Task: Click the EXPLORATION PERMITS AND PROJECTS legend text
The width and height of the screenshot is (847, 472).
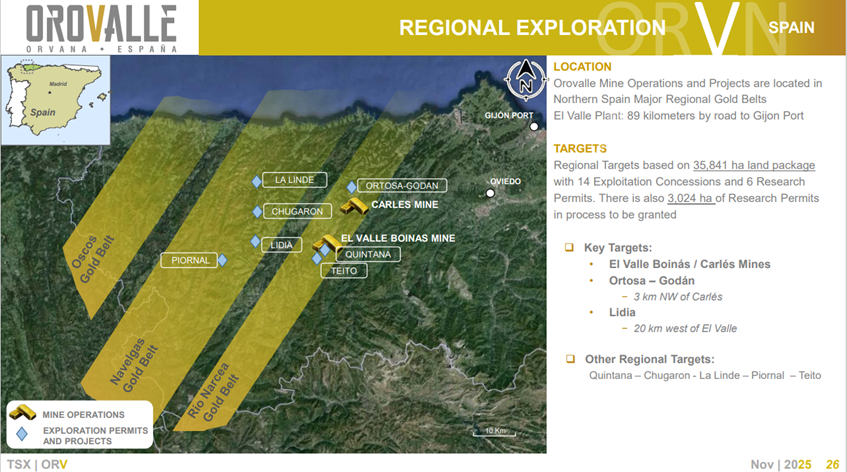Action: coord(96,436)
